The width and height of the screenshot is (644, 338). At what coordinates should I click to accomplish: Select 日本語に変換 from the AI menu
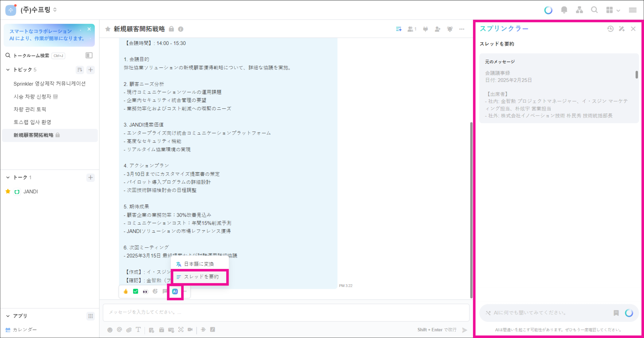(x=198, y=264)
